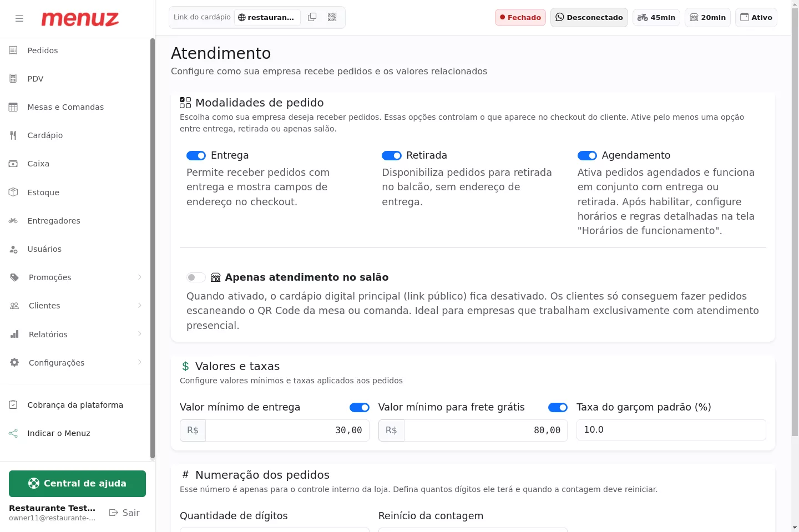Click the Valores e taxas dollar icon

pos(185,366)
